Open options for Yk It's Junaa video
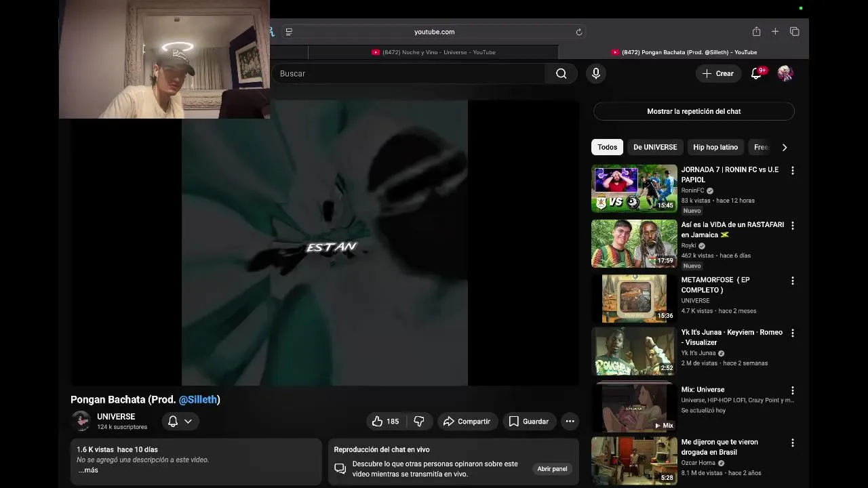This screenshot has height=488, width=868. (792, 333)
